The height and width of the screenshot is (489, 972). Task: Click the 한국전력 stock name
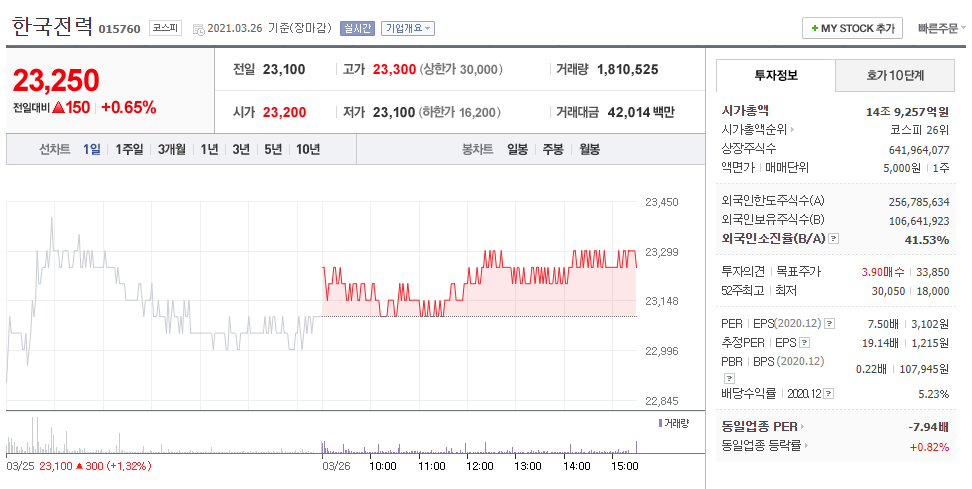(52, 27)
